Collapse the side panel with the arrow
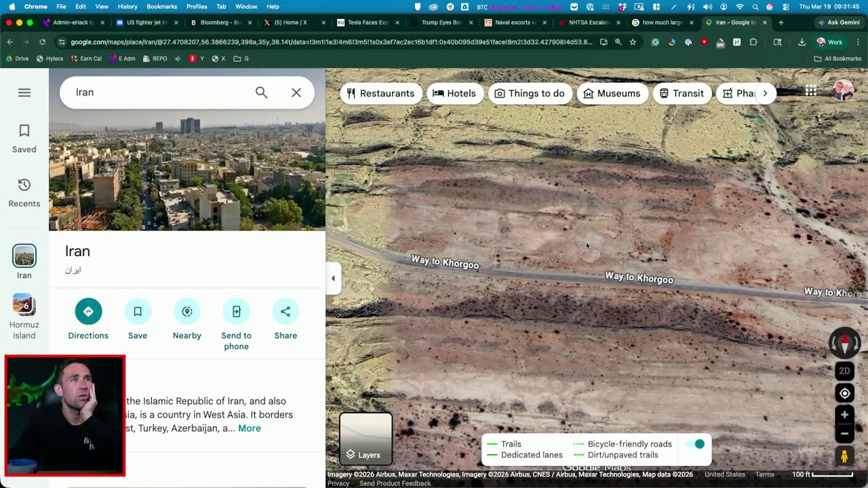868x488 pixels. tap(333, 279)
